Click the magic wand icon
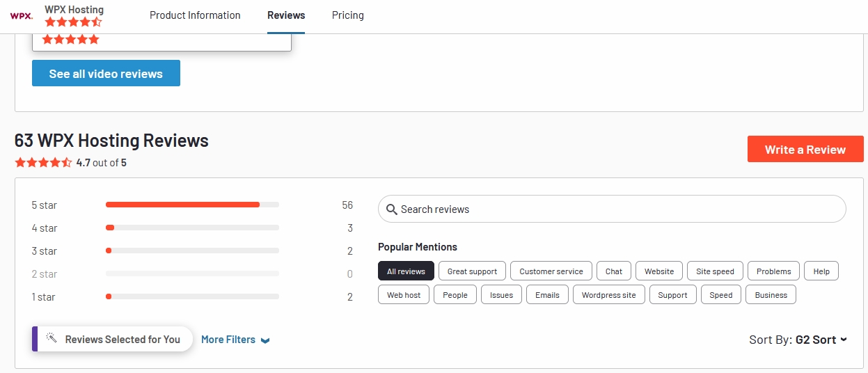The width and height of the screenshot is (868, 373). (x=51, y=339)
